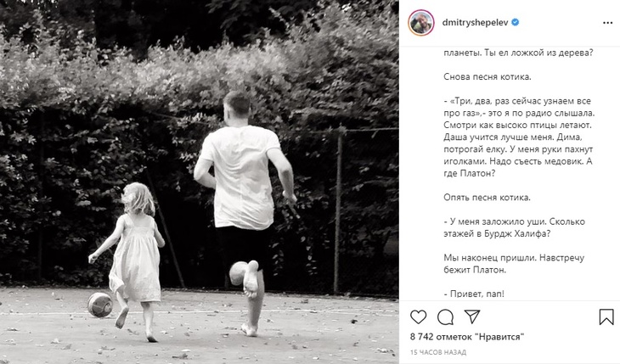The image size is (620, 364).
Task: Click the 'Мы наконец пришли' paragraph
Action: (514, 264)
